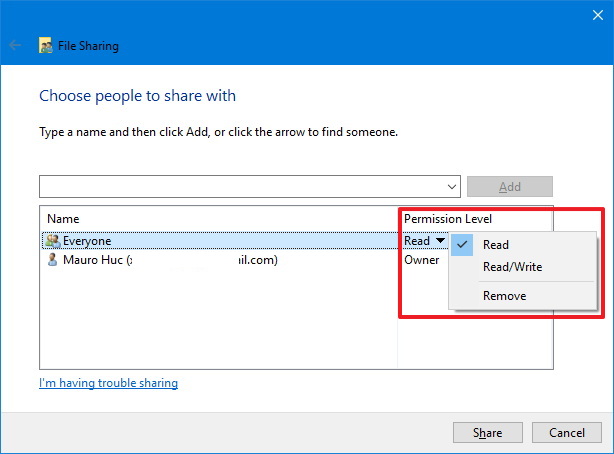Click the File Sharing icon in the title bar
The image size is (614, 454).
[x=46, y=46]
